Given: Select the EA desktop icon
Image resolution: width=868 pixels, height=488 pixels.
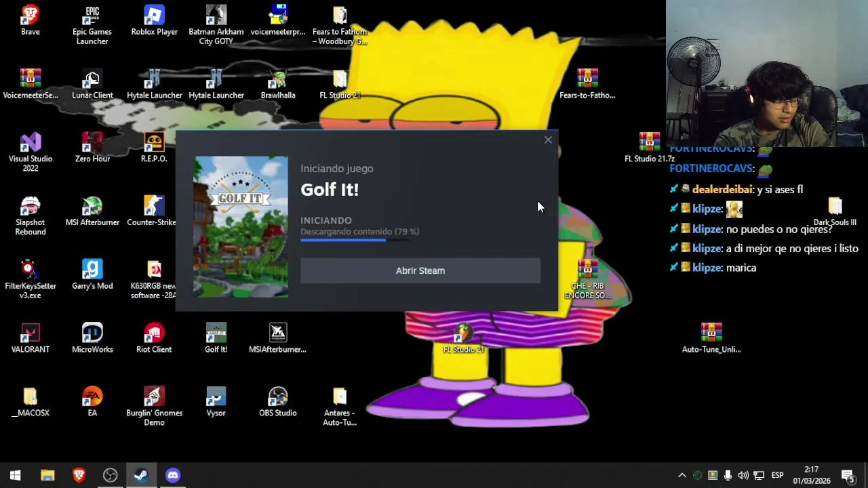Looking at the screenshot, I should (x=92, y=402).
